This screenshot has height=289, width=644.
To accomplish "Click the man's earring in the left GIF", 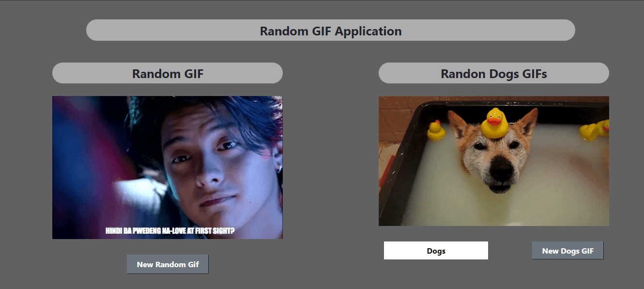I will point(279,169).
